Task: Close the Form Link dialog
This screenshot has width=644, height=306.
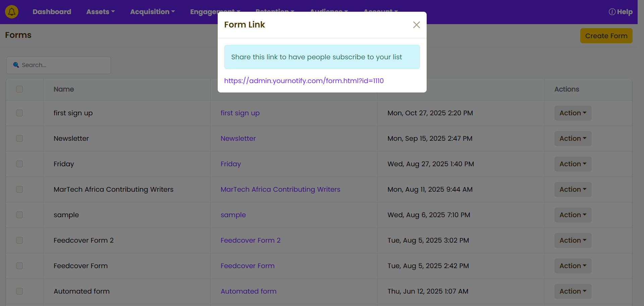Action: 416,25
